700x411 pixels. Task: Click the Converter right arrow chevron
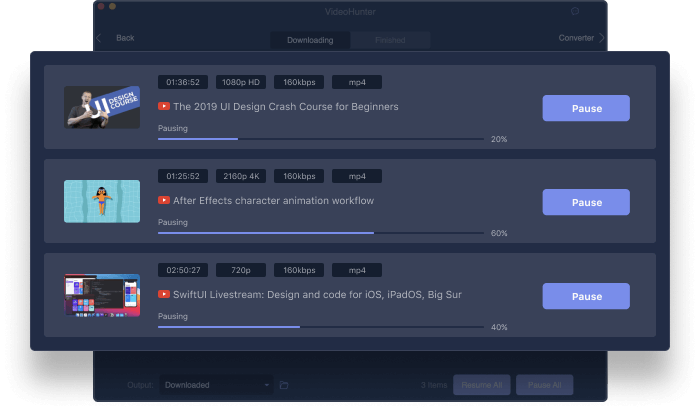pos(601,39)
